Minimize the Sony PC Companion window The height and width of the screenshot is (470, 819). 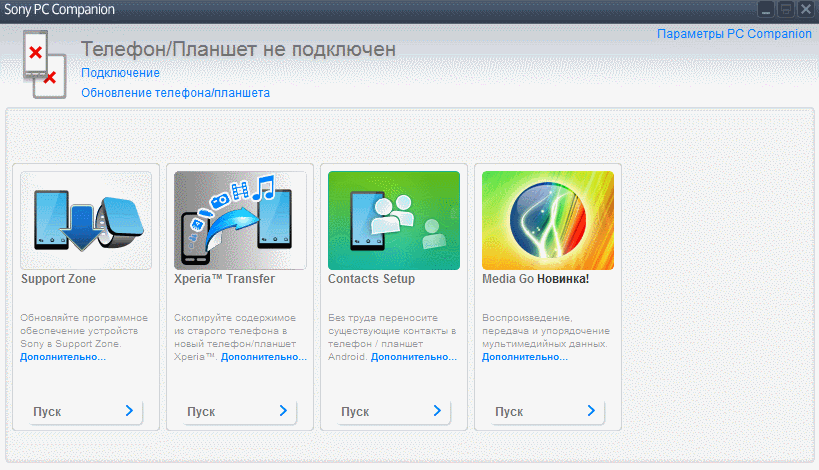[766, 9]
